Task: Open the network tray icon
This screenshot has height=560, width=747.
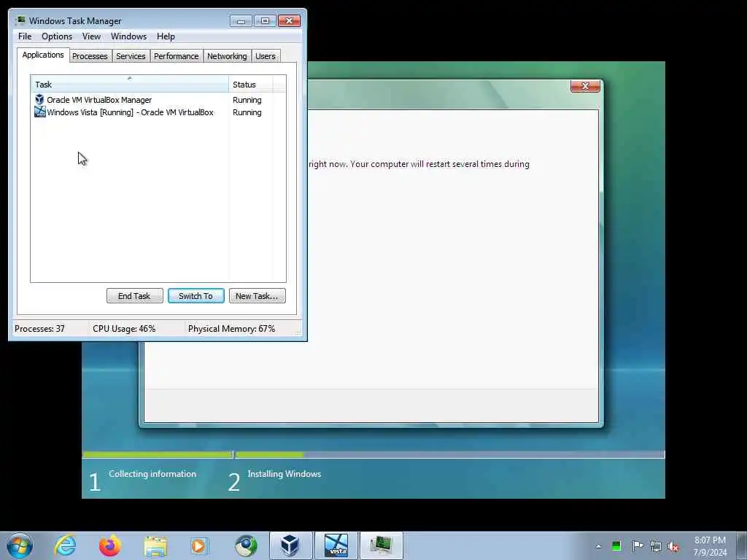Action: point(656,546)
